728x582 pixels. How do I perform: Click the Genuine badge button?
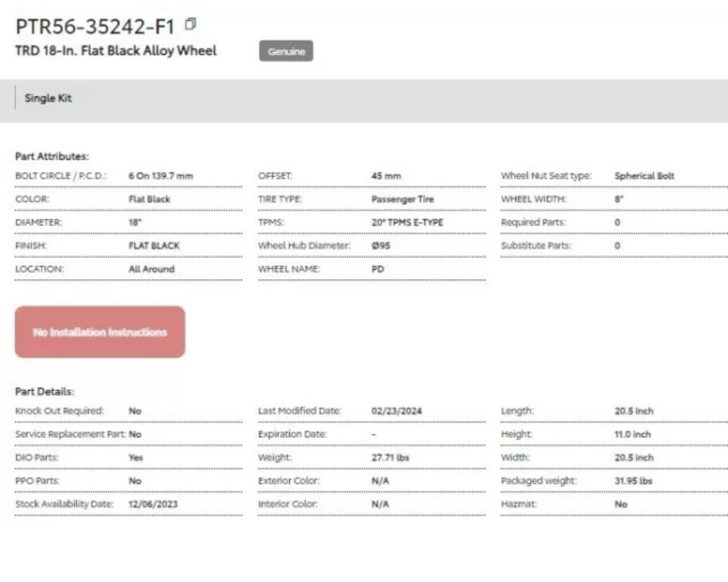point(286,51)
